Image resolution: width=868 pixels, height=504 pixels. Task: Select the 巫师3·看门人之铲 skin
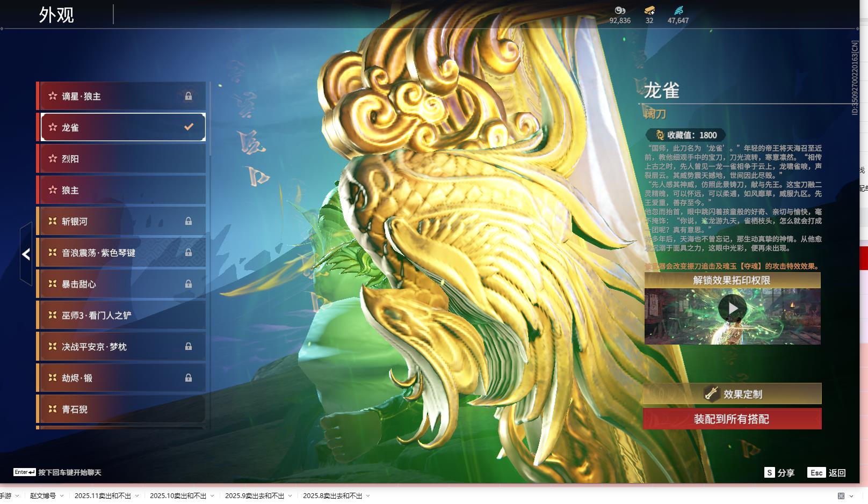pyautogui.click(x=122, y=315)
